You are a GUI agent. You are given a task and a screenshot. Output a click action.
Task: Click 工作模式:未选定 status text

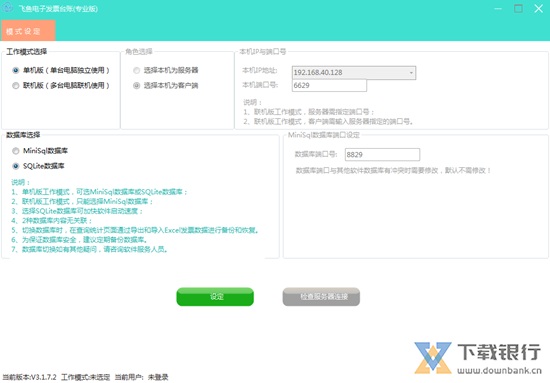[85, 377]
